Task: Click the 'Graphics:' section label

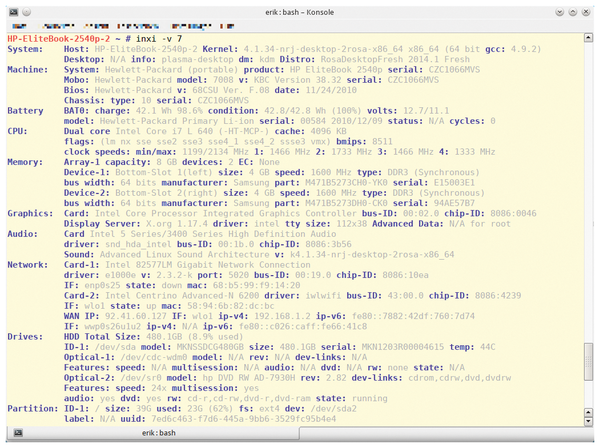Action: point(30,213)
